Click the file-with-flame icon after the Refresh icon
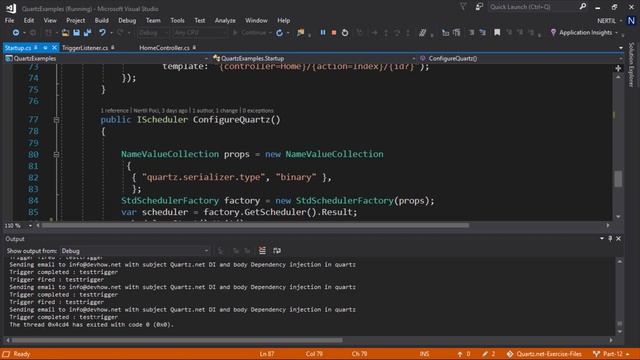Image resolution: width=640 pixels, height=360 pixels. pyautogui.click(x=301, y=33)
